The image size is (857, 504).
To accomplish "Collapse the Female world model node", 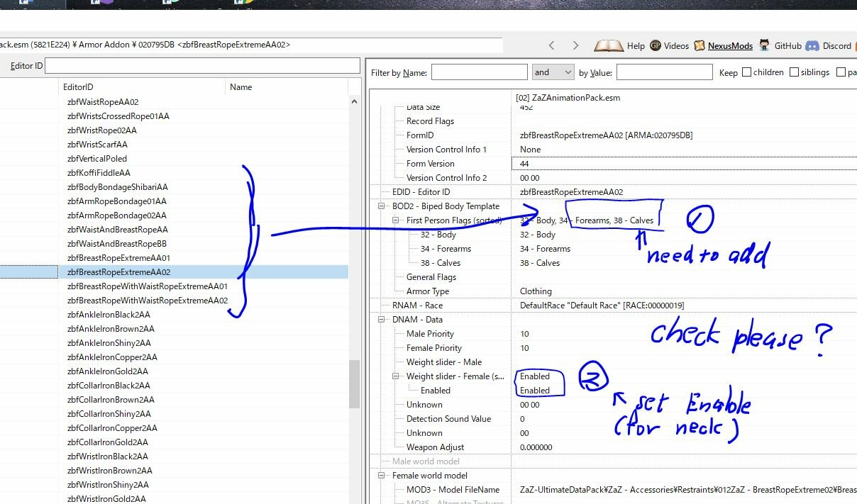I will coord(383,476).
